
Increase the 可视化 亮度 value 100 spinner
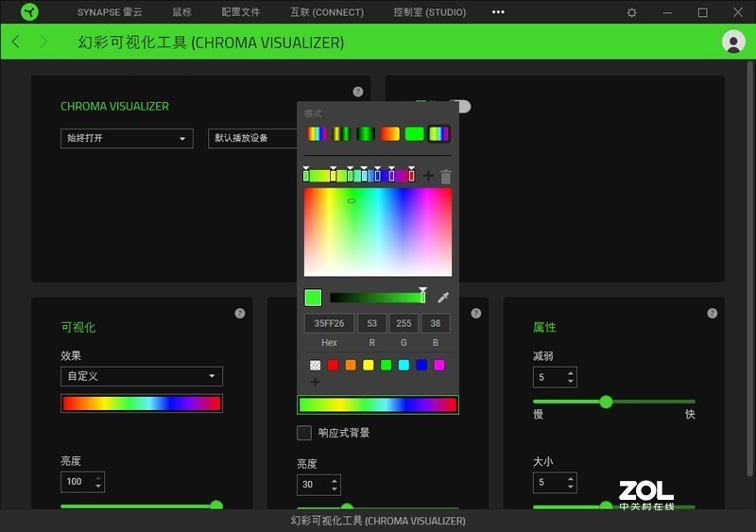click(x=98, y=478)
